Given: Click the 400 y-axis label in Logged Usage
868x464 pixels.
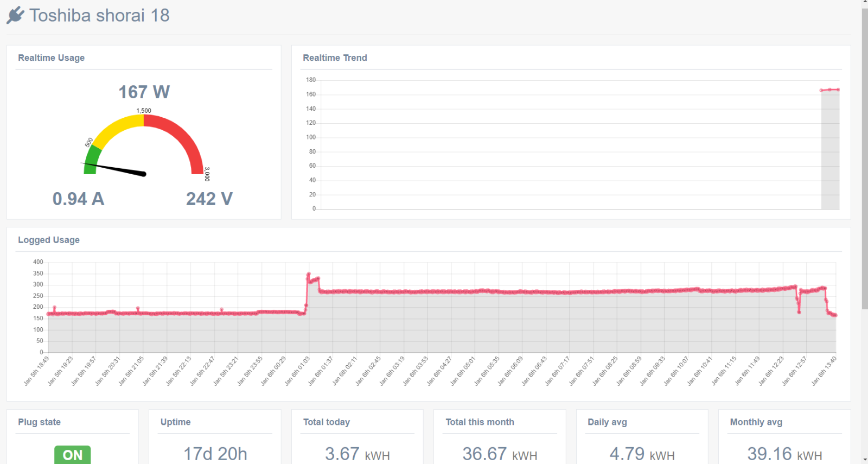Looking at the screenshot, I should pos(38,262).
